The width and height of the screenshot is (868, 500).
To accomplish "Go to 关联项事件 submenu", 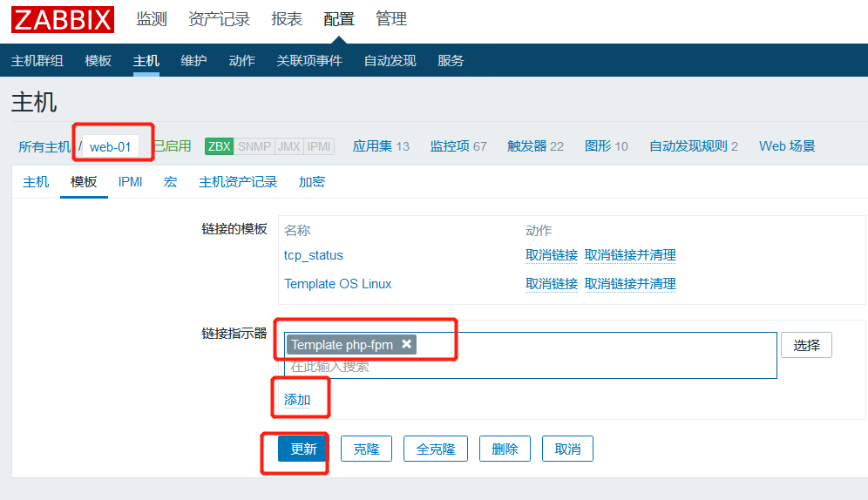I will 309,61.
